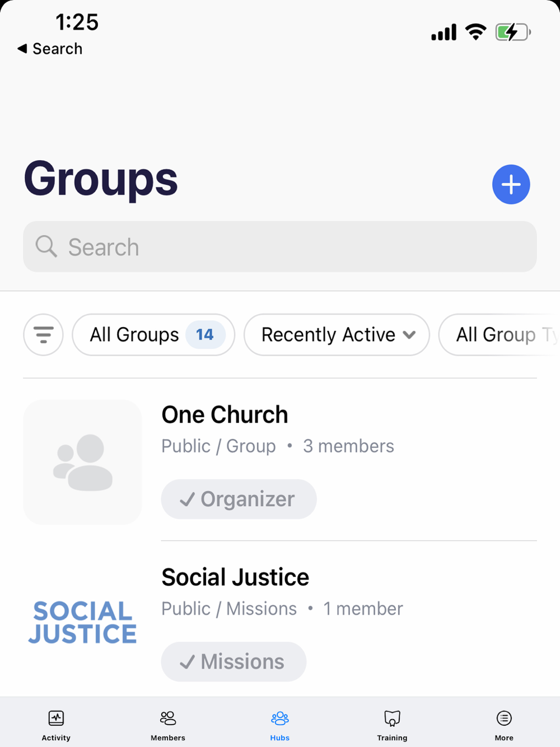This screenshot has width=560, height=747.
Task: Open the Activity tab icon
Action: click(x=56, y=718)
